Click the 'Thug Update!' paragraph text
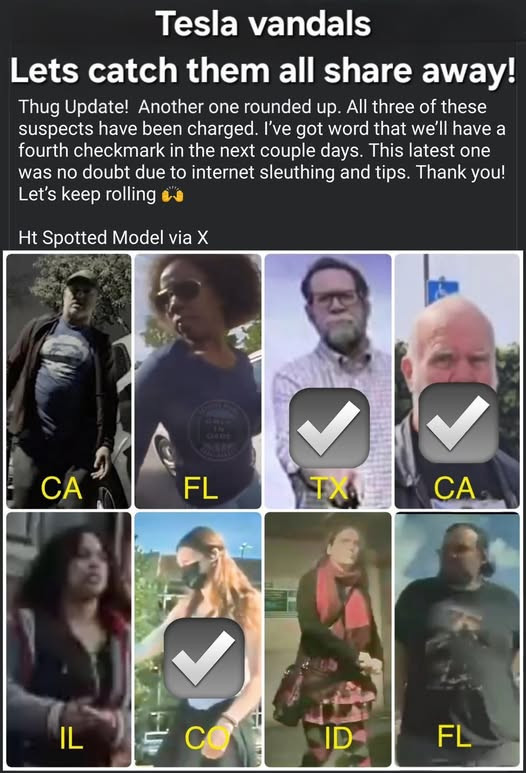 [262, 150]
